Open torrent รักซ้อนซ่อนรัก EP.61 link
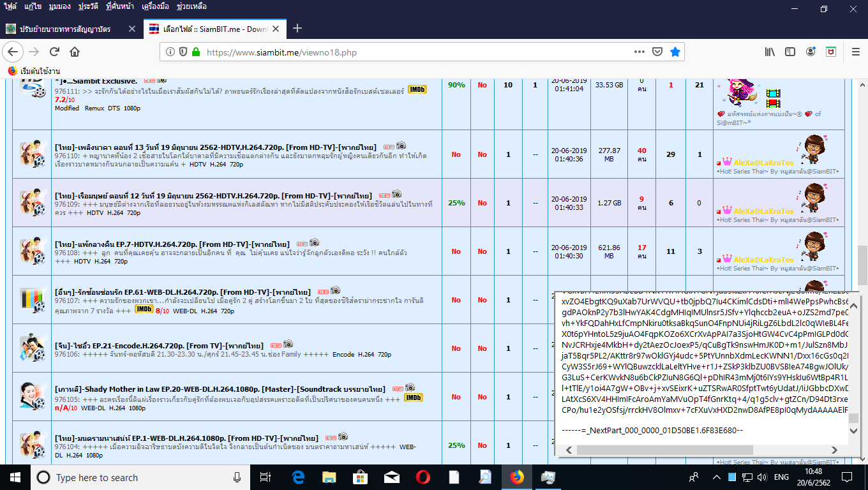The height and width of the screenshot is (490, 868). point(183,292)
